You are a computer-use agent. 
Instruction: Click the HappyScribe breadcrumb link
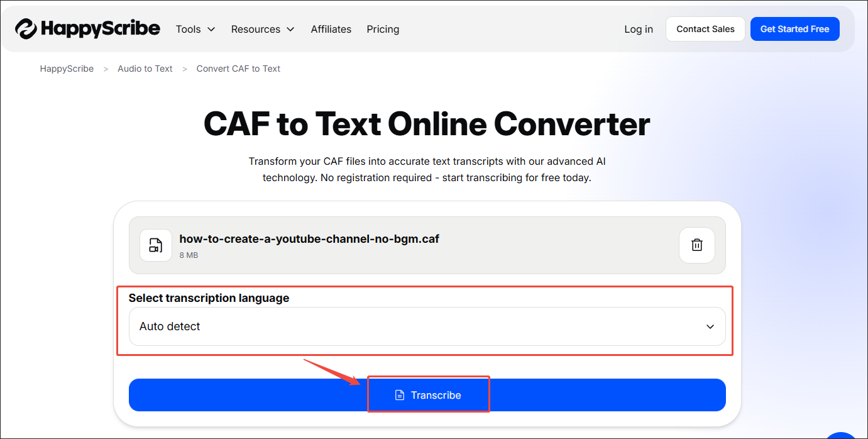tap(67, 69)
